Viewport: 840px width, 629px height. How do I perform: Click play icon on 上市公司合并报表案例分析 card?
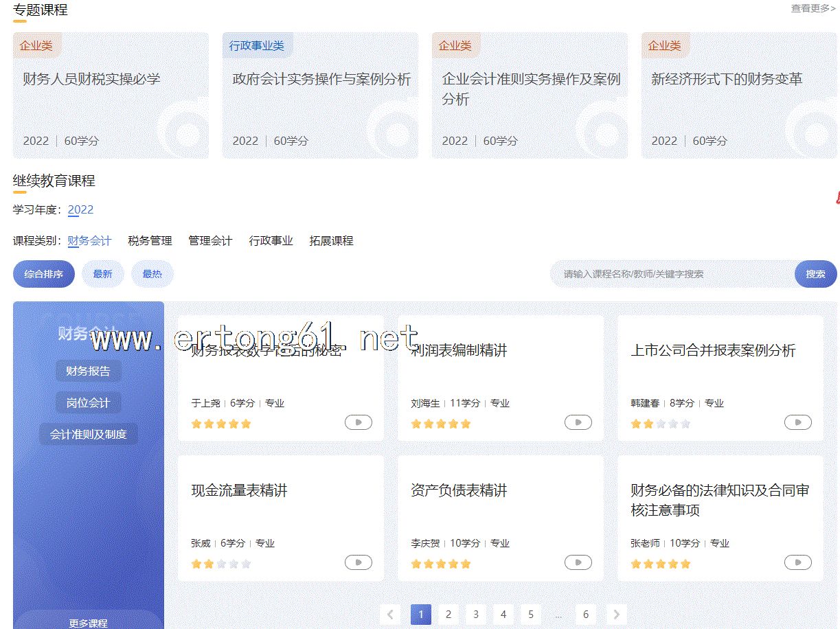point(797,422)
